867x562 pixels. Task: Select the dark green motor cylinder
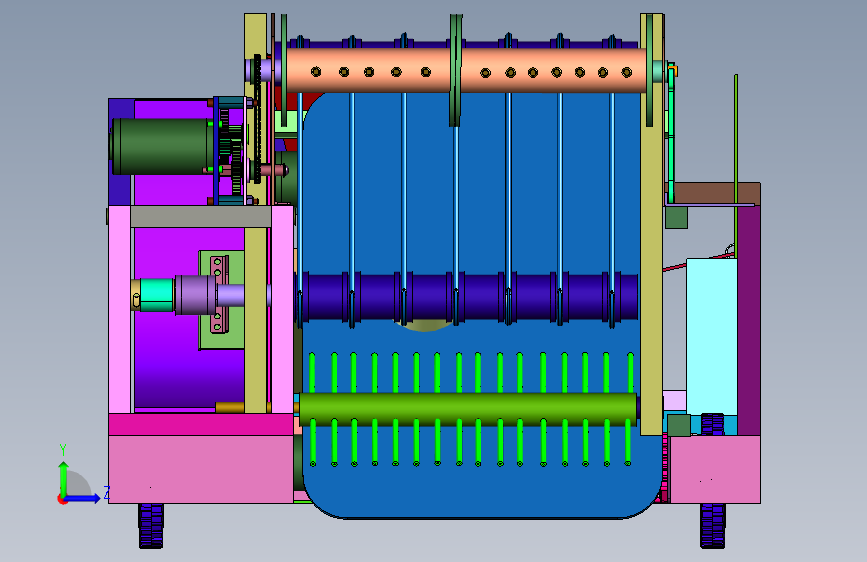(x=162, y=147)
